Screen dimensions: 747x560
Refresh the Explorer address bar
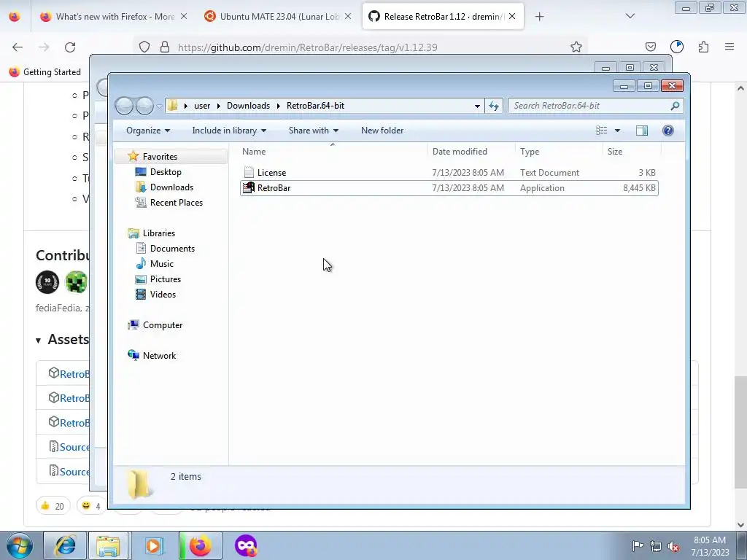point(494,106)
